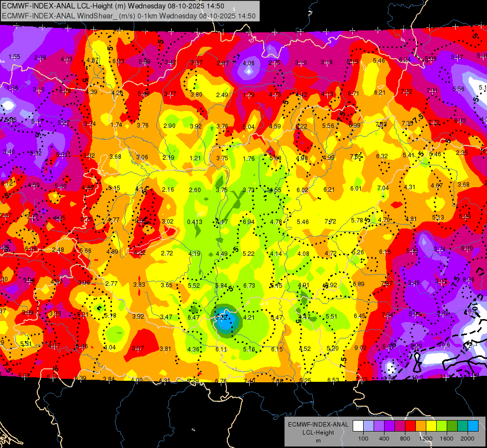Click the wind shear value 4.36
This screenshot has width=487, height=448.
[194, 349]
